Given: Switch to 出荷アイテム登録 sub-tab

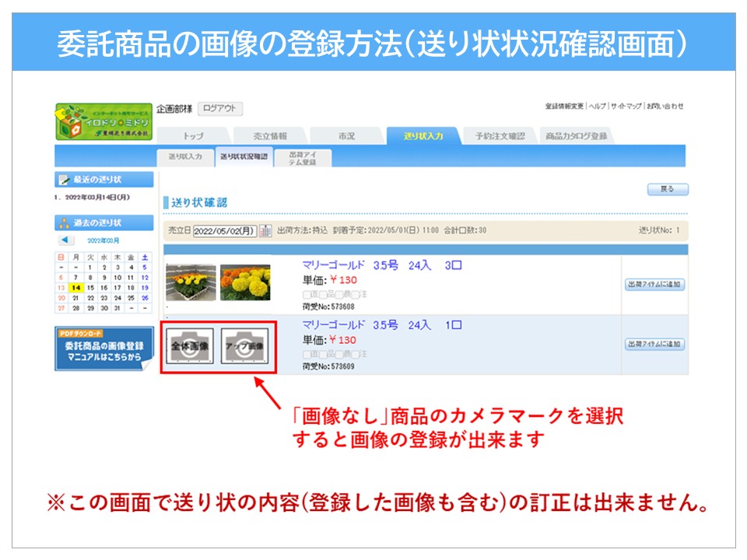Looking at the screenshot, I should click(x=303, y=158).
